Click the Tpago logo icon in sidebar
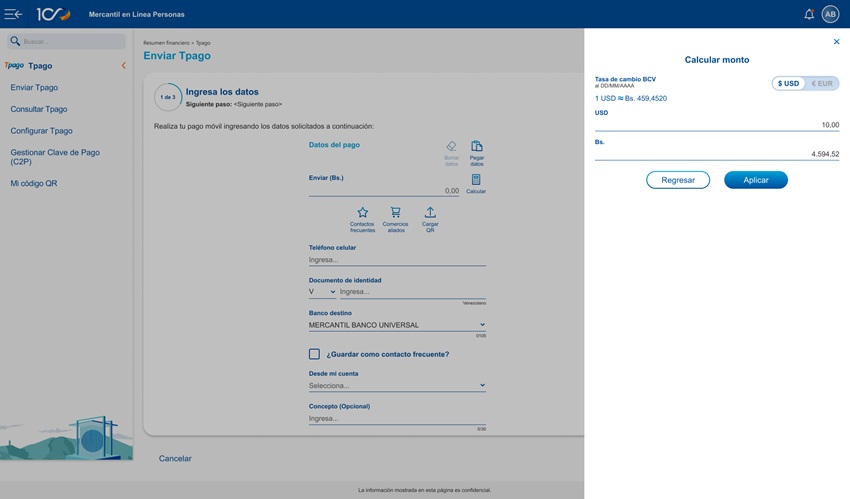This screenshot has width=850, height=499. (14, 65)
